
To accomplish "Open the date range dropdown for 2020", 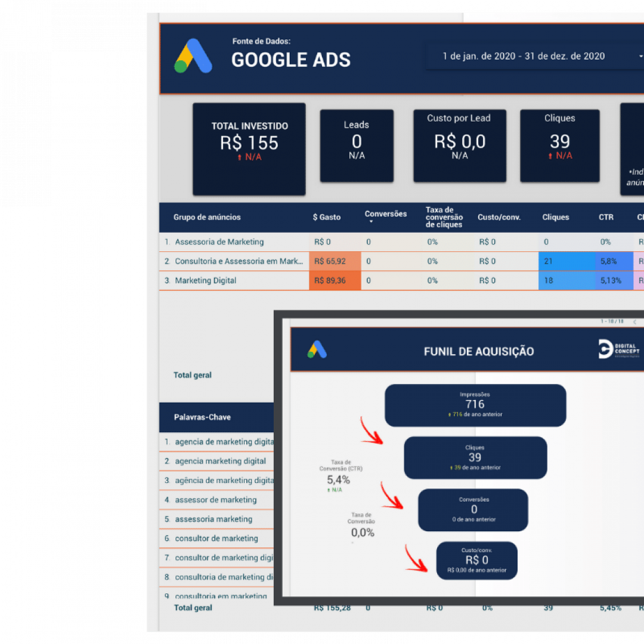I will tap(535, 56).
